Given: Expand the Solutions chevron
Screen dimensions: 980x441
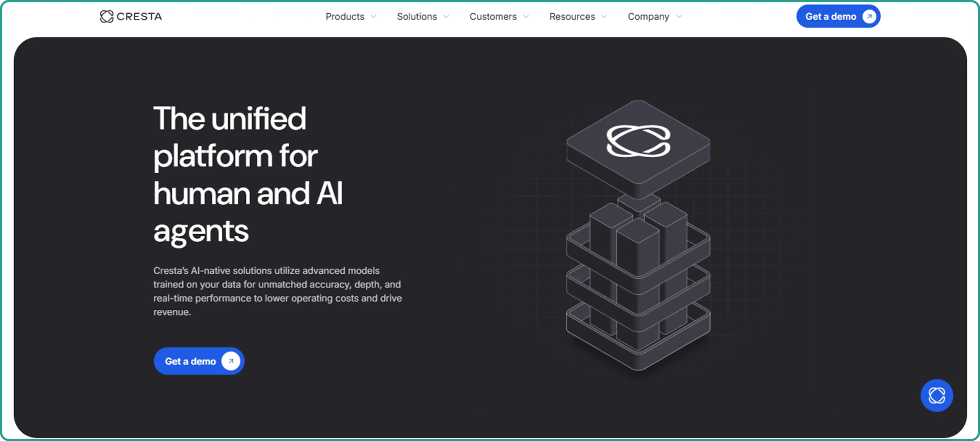Looking at the screenshot, I should click(446, 16).
